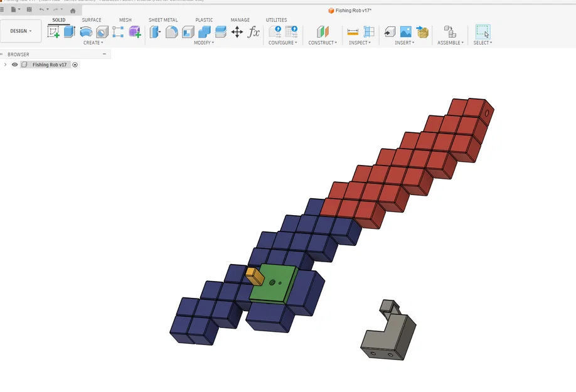
Task: Select the Shell tool
Action: pyautogui.click(x=188, y=32)
